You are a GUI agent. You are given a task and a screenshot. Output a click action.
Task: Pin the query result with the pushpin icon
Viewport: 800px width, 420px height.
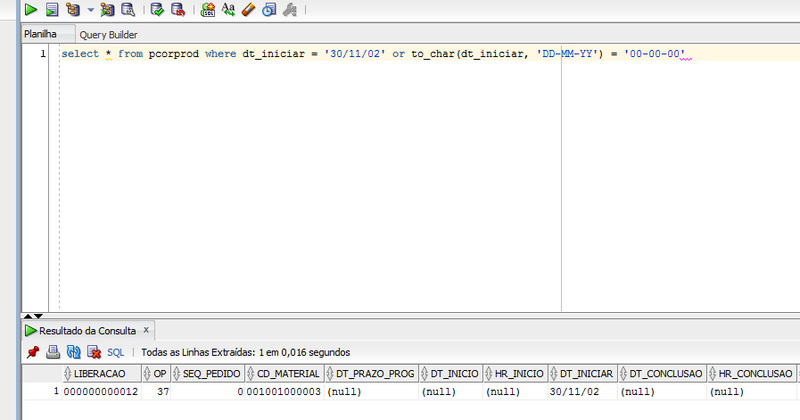(x=33, y=352)
